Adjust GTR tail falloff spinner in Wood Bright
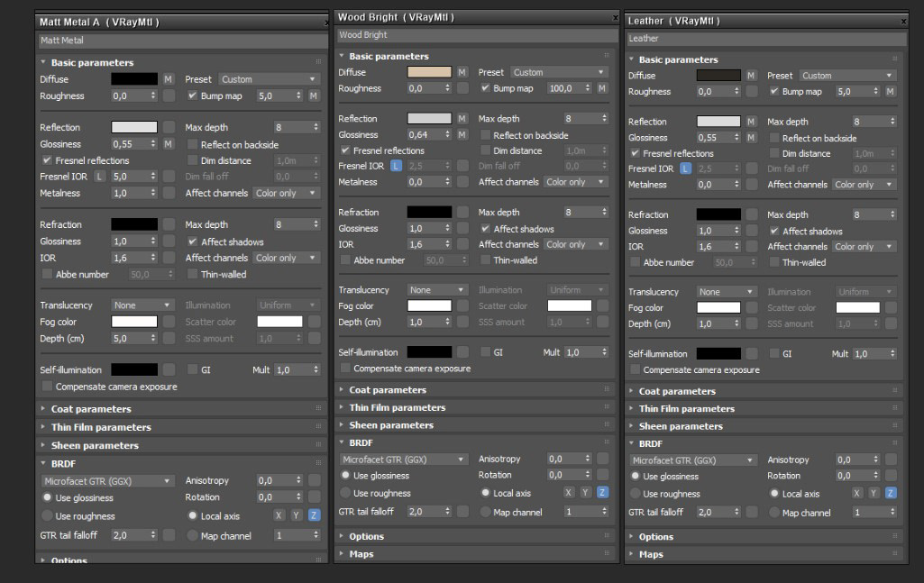The image size is (924, 583). coord(447,511)
